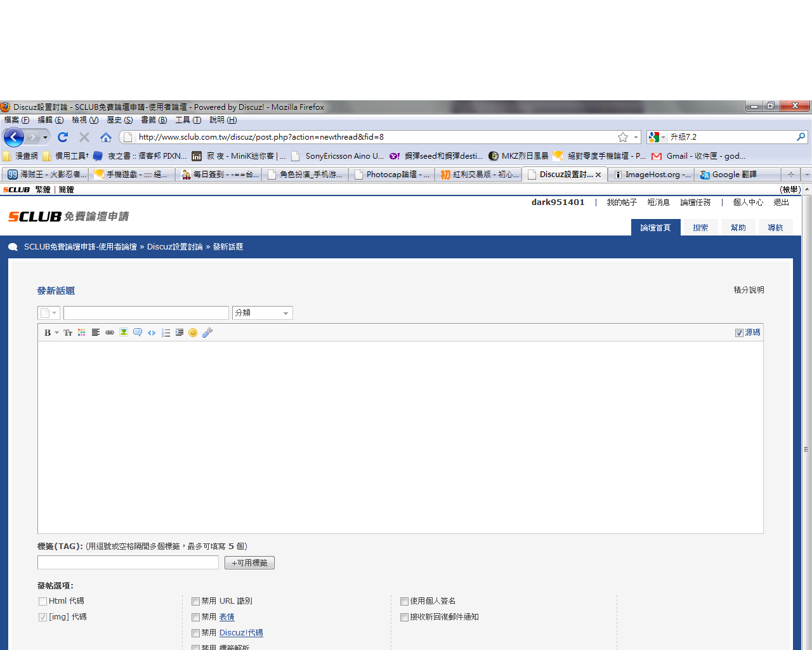Click the insert image icon
812x650 pixels.
coord(124,333)
